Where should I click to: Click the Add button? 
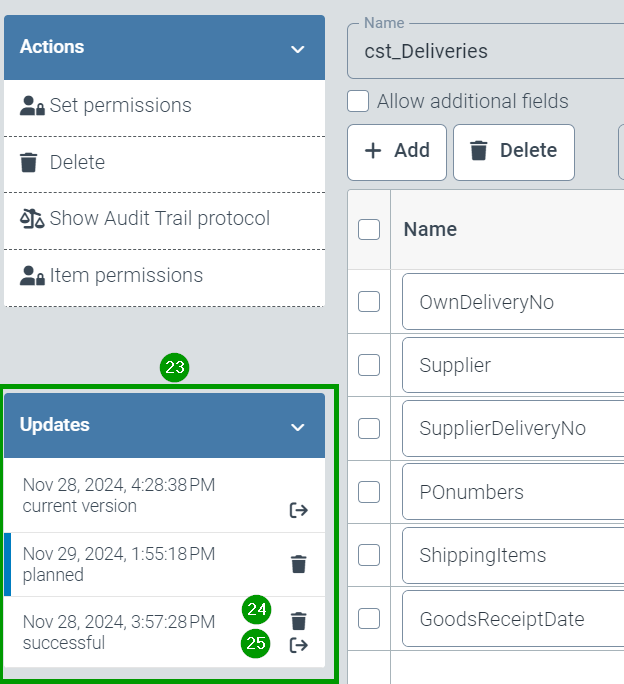pos(397,151)
